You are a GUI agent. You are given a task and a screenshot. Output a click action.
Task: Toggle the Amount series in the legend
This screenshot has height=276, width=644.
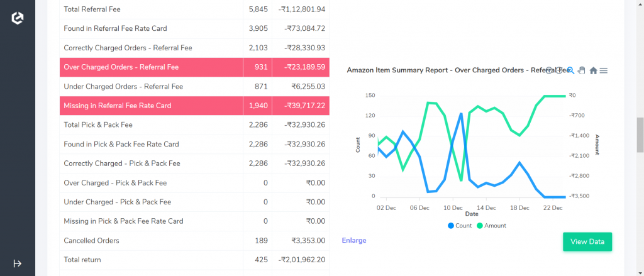(491, 226)
